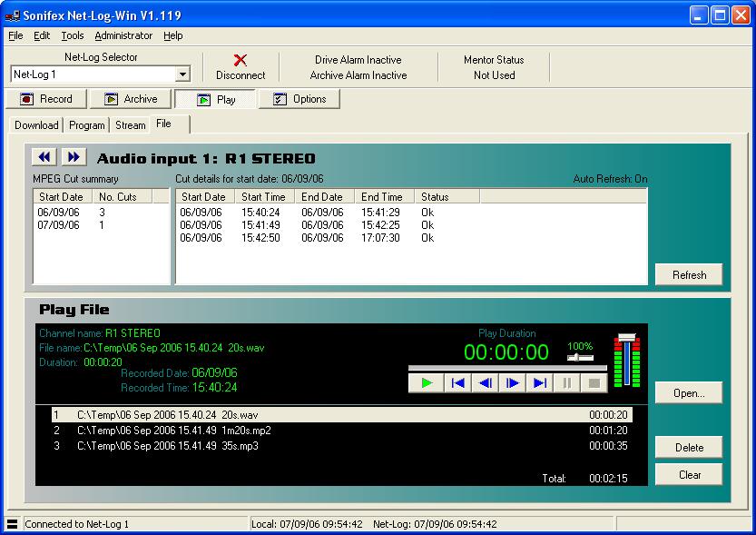Click the Play Duration 00:00:00 counter
Image resolution: width=756 pixels, height=535 pixels.
[506, 352]
